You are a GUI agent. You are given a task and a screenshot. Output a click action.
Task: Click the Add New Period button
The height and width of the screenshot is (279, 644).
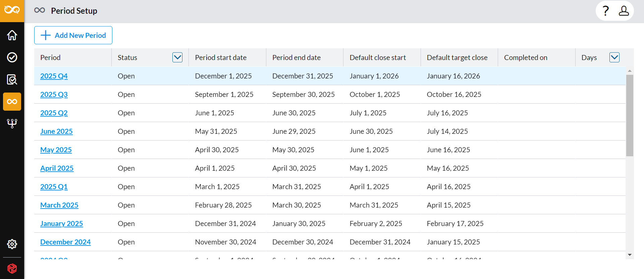pyautogui.click(x=73, y=35)
